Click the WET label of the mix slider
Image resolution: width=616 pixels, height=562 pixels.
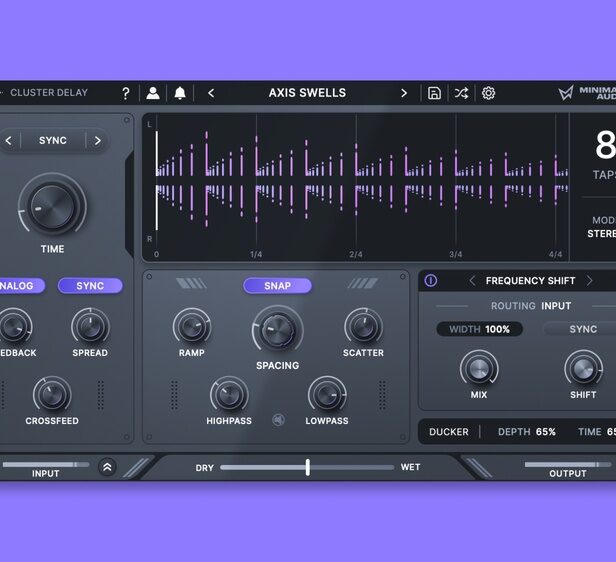click(x=411, y=467)
